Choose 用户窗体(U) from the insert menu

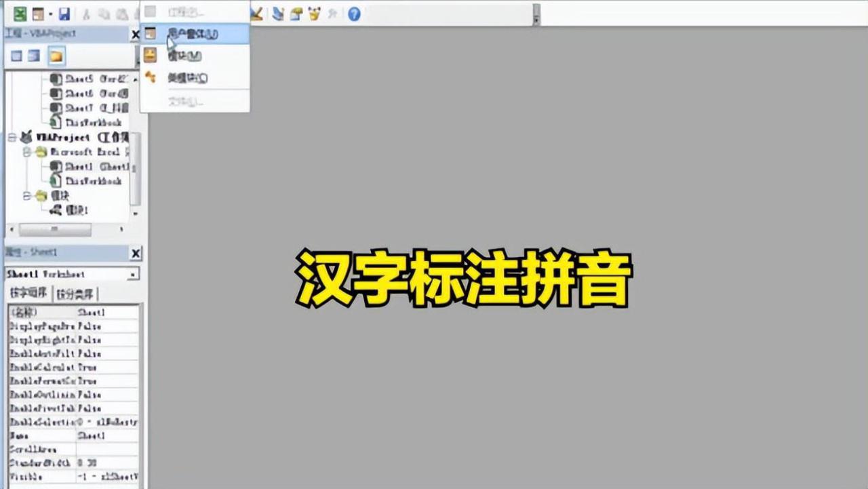click(x=195, y=33)
